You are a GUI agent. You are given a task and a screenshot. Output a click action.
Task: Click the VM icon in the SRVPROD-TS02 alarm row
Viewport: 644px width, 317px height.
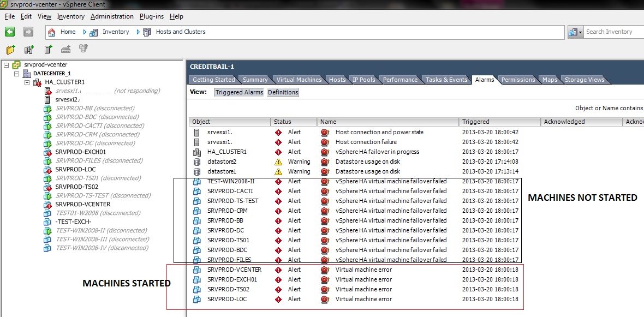tap(196, 289)
